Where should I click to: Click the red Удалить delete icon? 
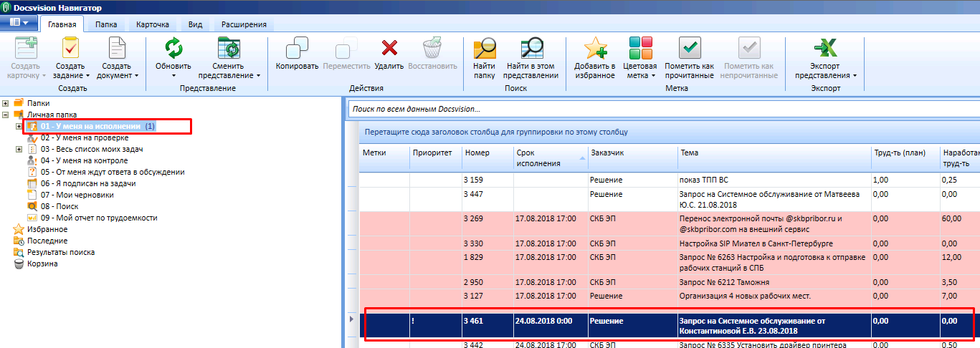(x=389, y=49)
